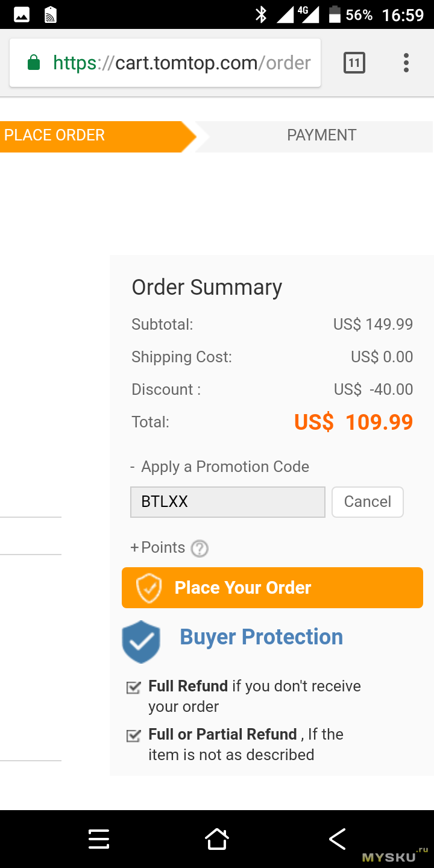Click the Place Your Order button
Screen dimensions: 434x868
pos(272,588)
